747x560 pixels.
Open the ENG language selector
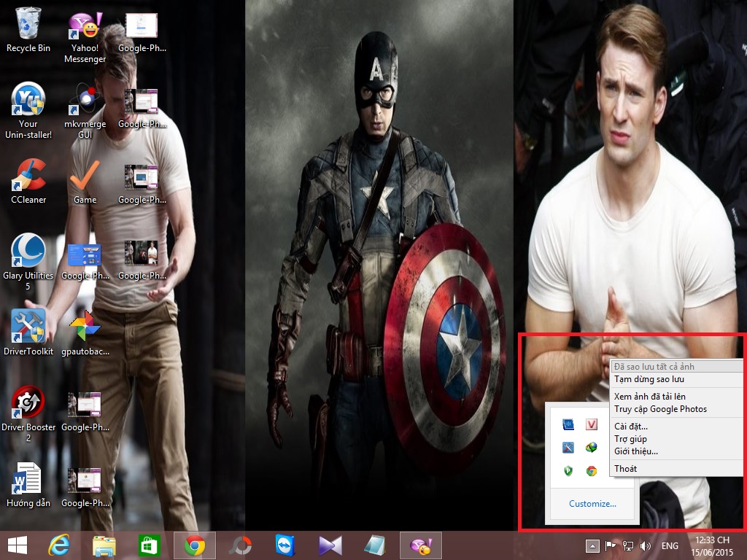[x=669, y=545]
